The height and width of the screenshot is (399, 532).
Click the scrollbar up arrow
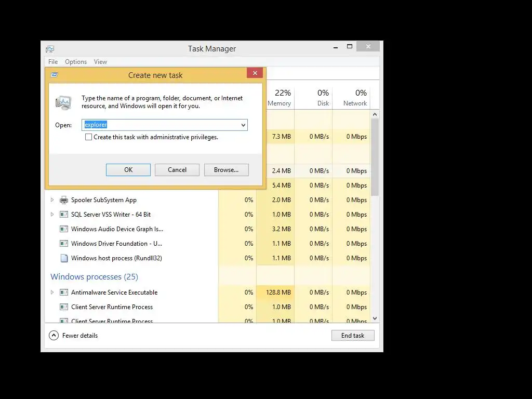tap(375, 115)
